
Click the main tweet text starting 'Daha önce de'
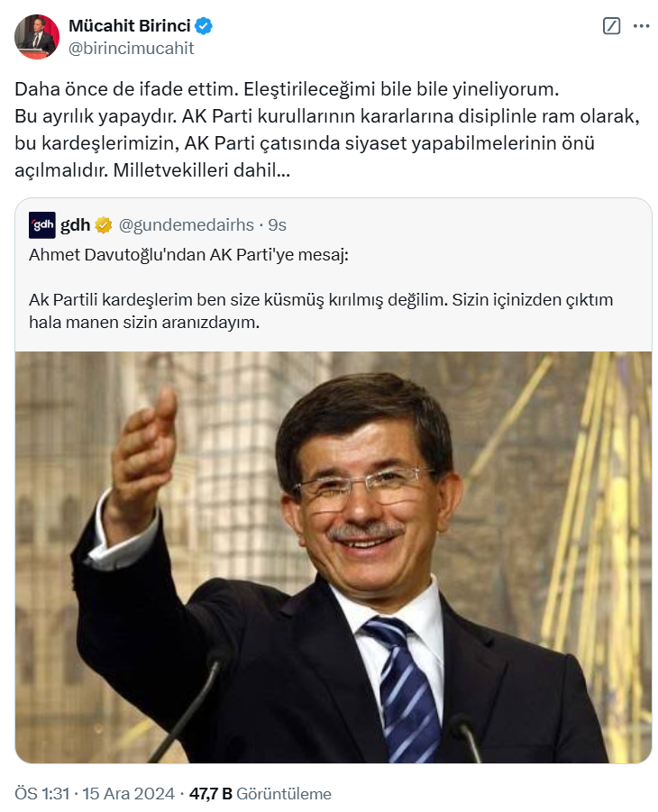click(327, 130)
